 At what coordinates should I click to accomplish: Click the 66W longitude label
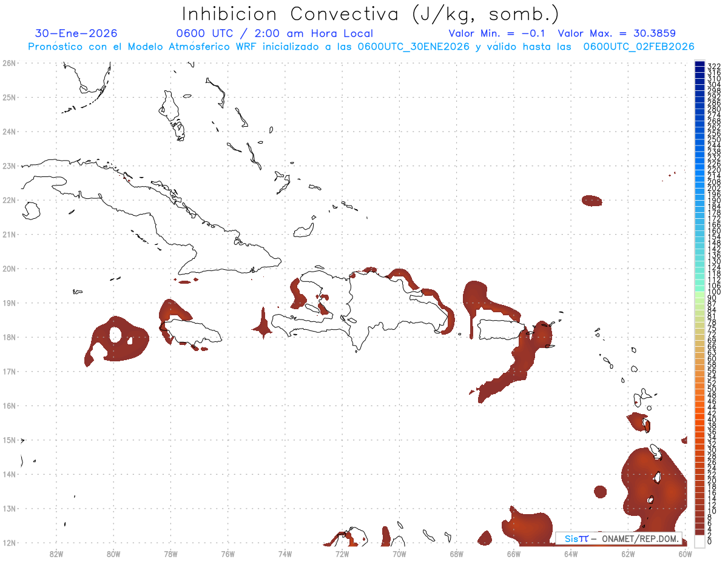(x=514, y=554)
